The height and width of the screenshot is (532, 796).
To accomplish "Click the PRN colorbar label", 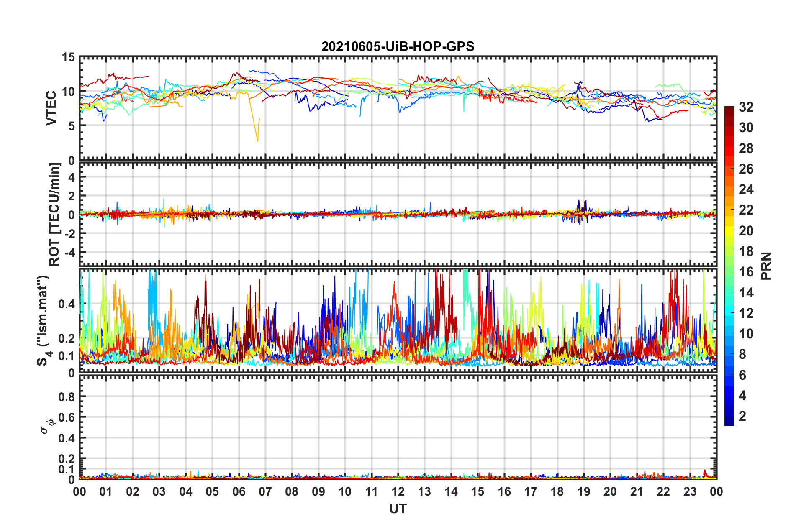I will pyautogui.click(x=766, y=266).
